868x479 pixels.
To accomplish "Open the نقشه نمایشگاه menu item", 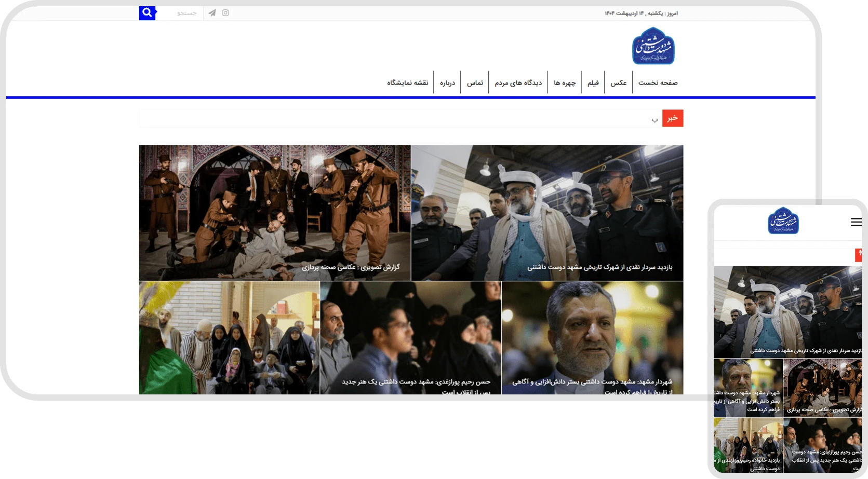I will [408, 83].
